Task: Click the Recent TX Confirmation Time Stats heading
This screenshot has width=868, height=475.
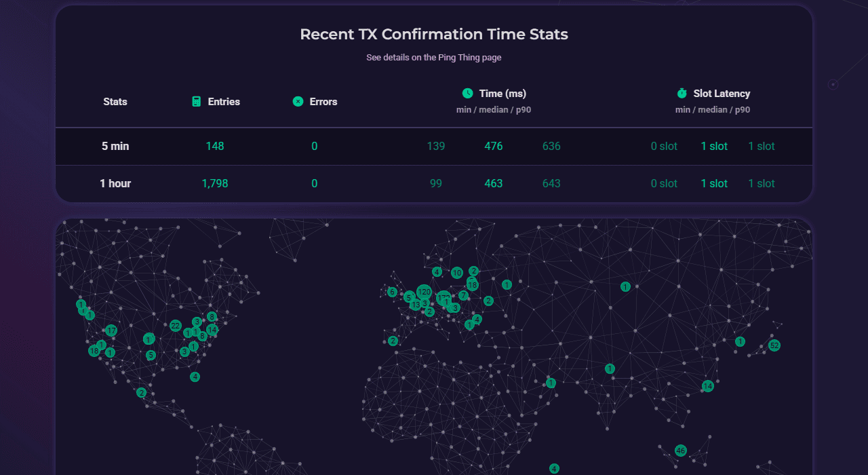Action: coord(434,34)
